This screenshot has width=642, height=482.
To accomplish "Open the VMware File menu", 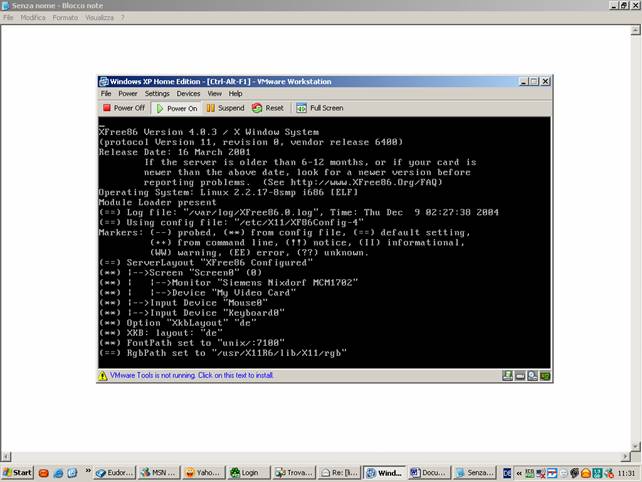I will tap(106, 94).
